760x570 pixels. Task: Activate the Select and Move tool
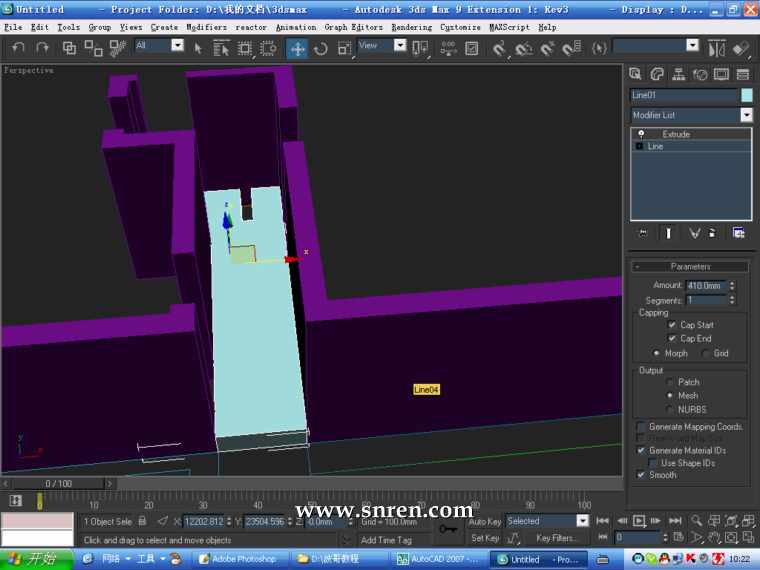[298, 47]
